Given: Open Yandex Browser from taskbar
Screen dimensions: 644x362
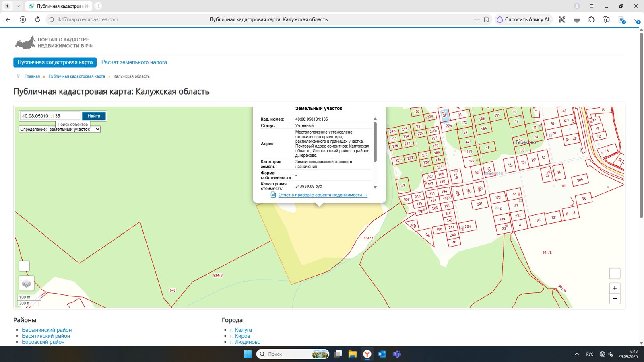Looking at the screenshot, I should pyautogui.click(x=367, y=354).
